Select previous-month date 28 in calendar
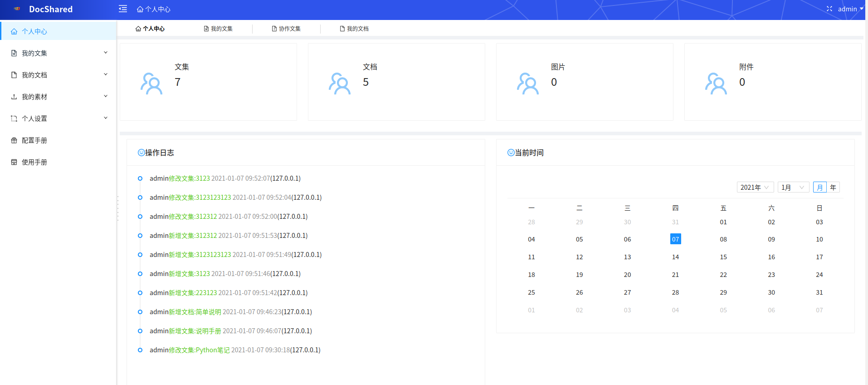 point(532,222)
